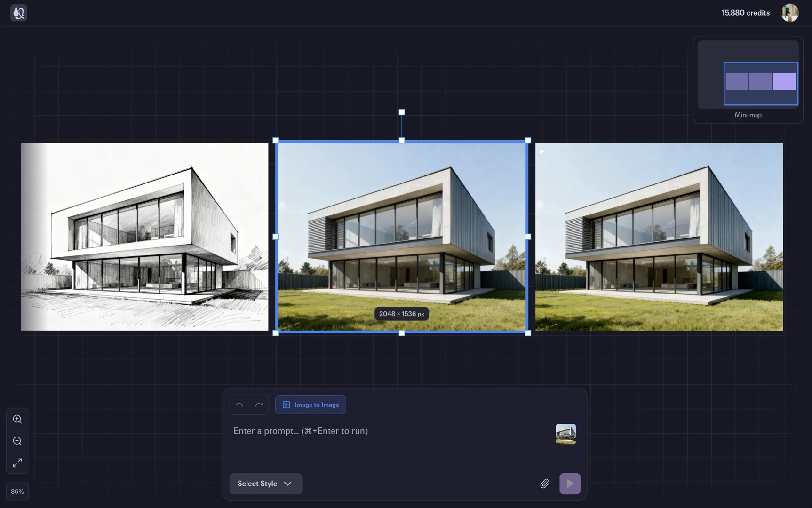The width and height of the screenshot is (812, 508).
Task: Open the user profile avatar
Action: pyautogui.click(x=789, y=13)
